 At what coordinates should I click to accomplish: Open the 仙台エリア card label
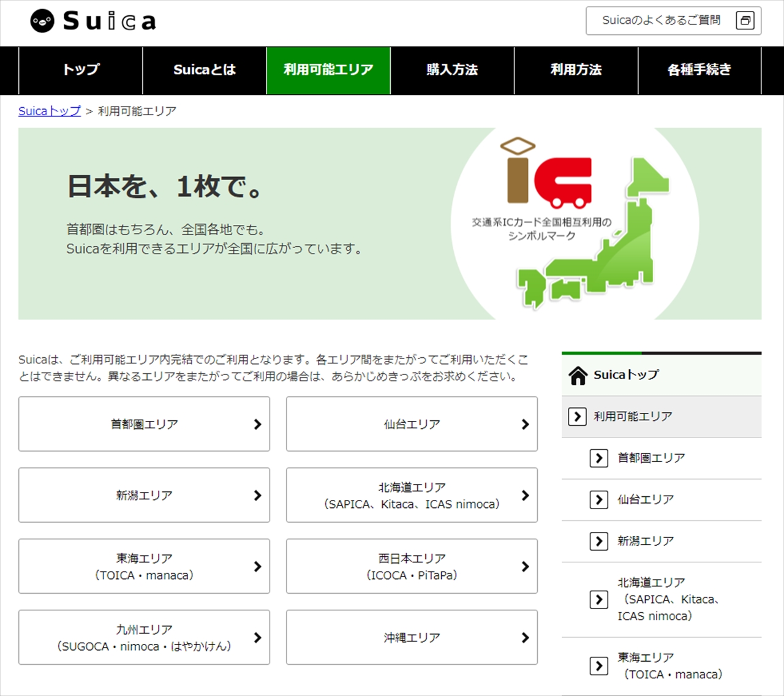point(412,424)
